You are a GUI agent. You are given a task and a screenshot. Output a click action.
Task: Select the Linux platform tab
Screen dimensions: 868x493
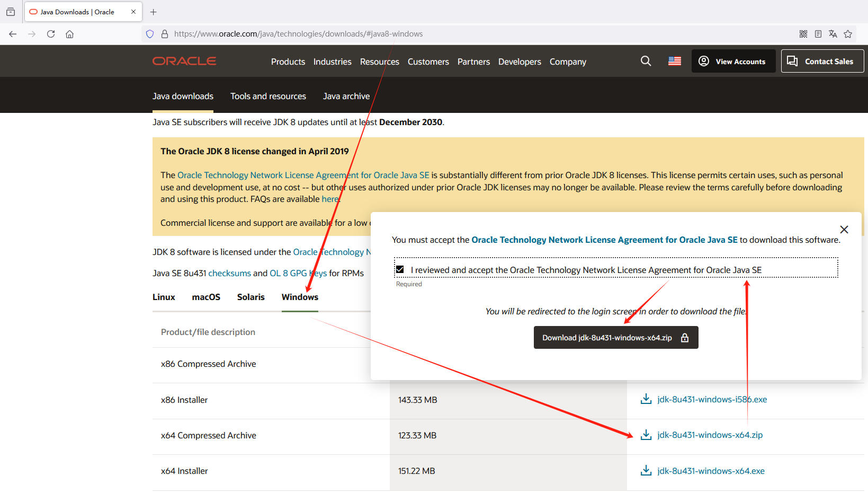pyautogui.click(x=164, y=297)
